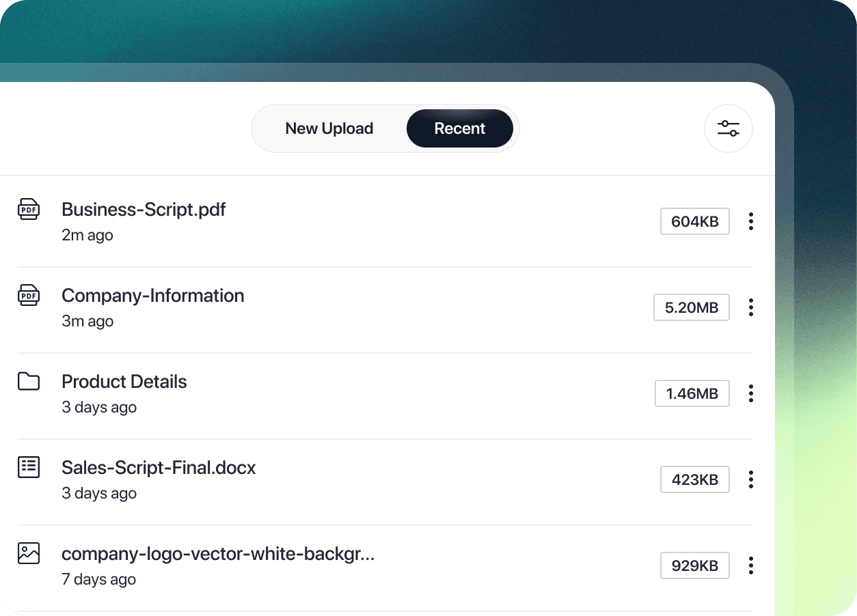Toggle the Recent view on
Screen dimensions: 857x616
tap(459, 128)
